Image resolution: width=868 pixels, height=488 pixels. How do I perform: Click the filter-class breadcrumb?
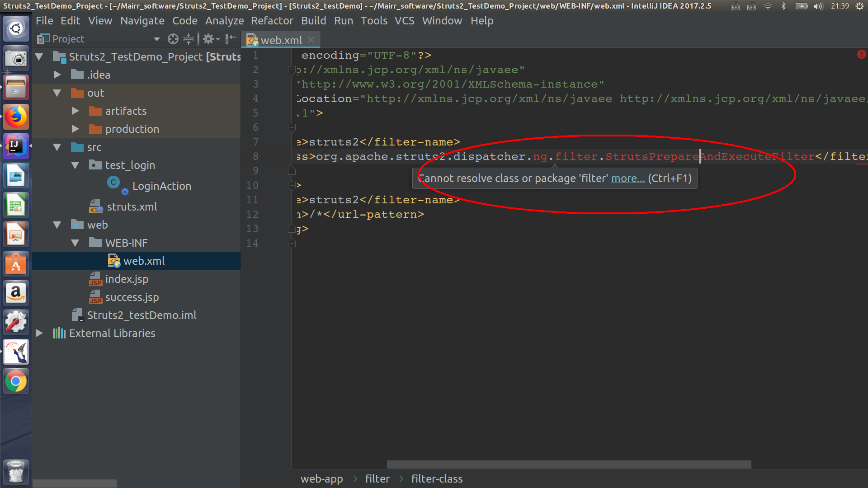tap(437, 479)
